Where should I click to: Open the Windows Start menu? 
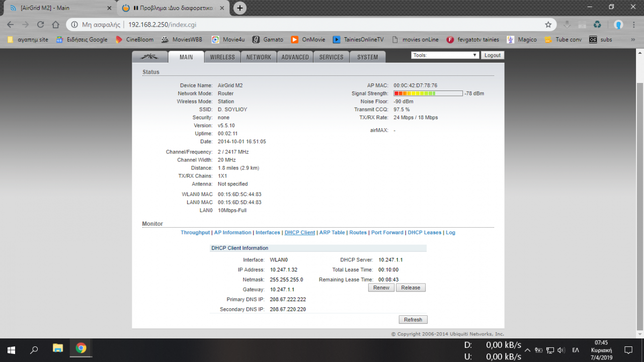(x=11, y=350)
